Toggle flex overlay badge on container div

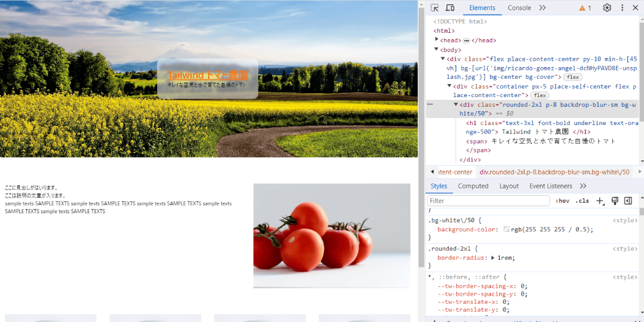[x=540, y=96]
